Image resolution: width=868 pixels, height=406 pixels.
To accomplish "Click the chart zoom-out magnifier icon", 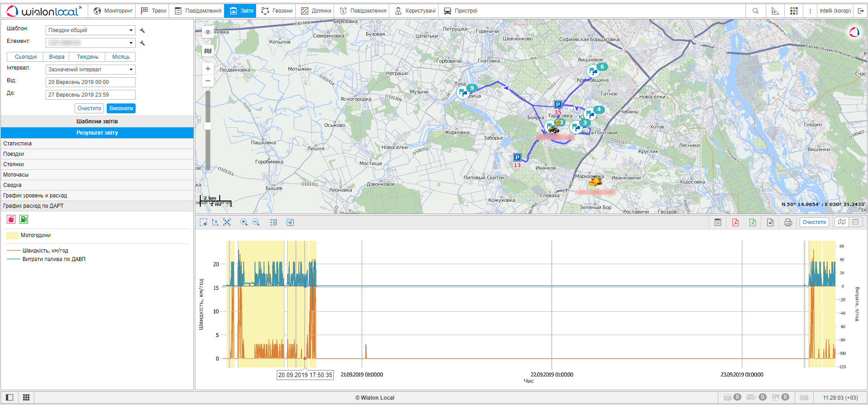I will (x=256, y=222).
